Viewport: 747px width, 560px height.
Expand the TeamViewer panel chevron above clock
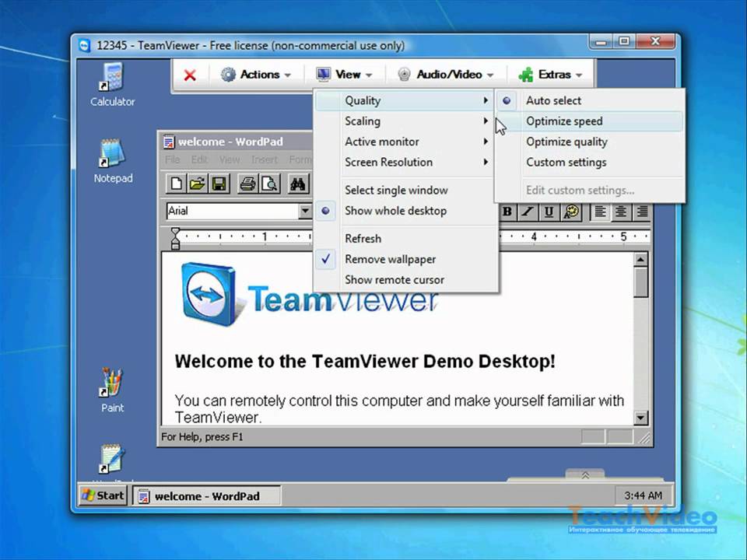(x=585, y=475)
